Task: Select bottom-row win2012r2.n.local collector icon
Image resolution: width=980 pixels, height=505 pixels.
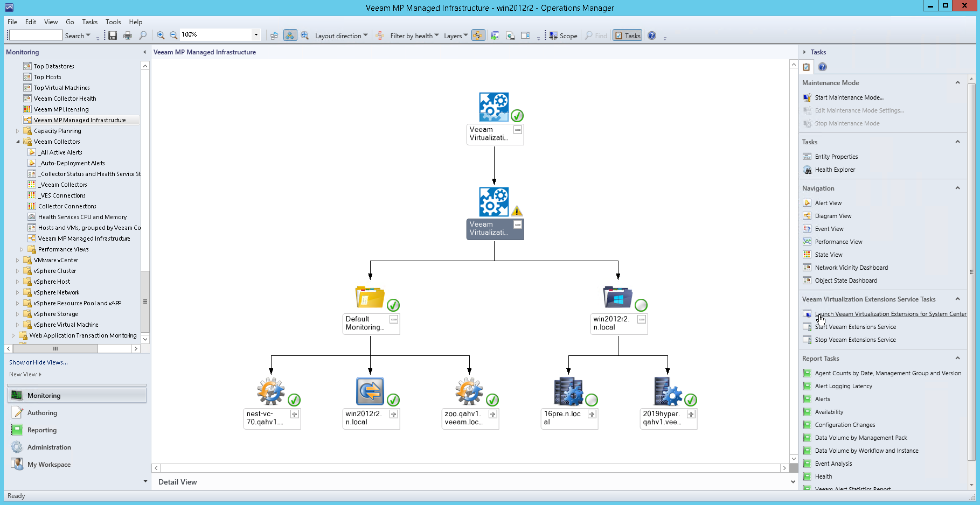Action: coord(370,391)
